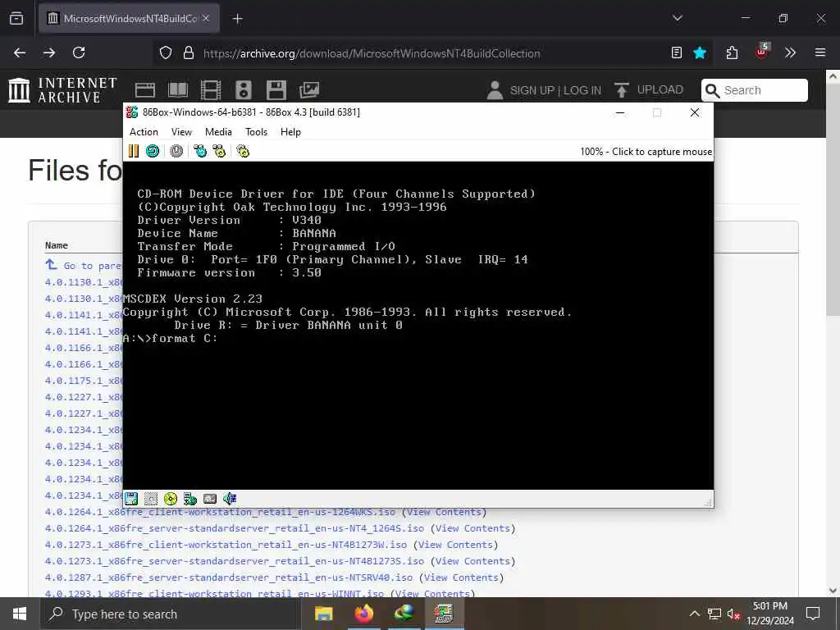Pause the 86Box emulation
The height and width of the screenshot is (630, 840).
134,151
